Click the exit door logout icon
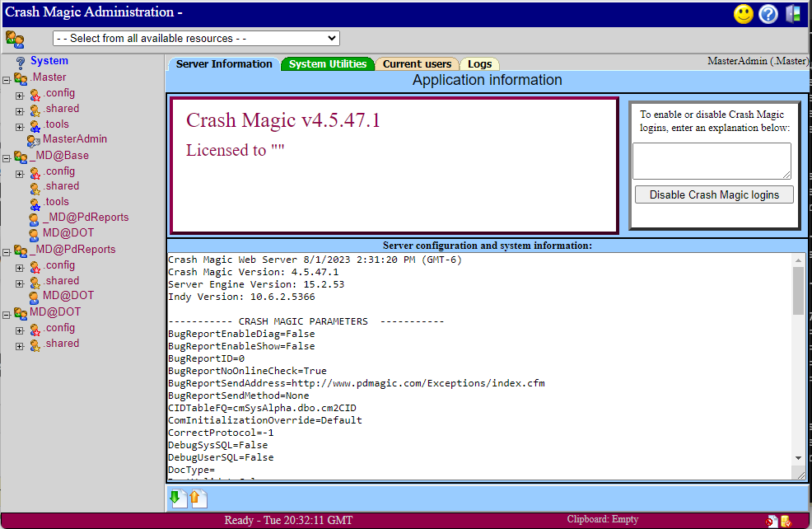Screen dimensions: 812x529 coord(793,14)
